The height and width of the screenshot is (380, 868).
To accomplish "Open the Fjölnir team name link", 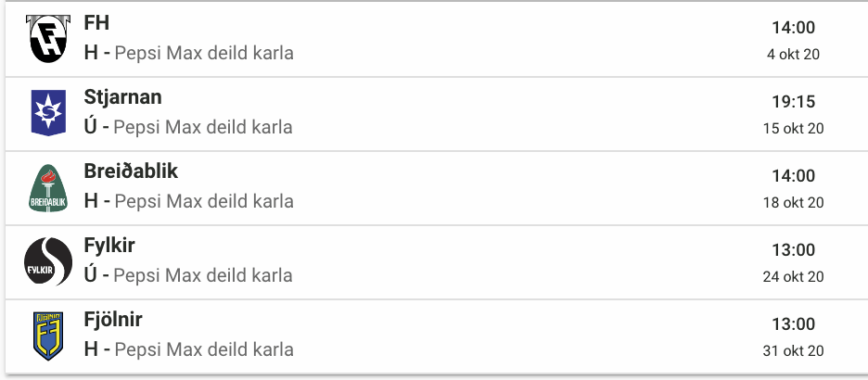I will click(x=113, y=320).
